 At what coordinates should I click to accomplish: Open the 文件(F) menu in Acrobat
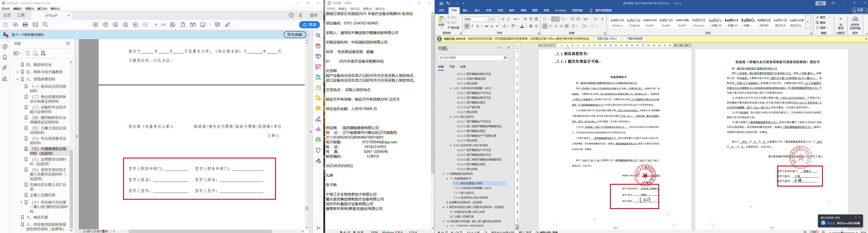pyautogui.click(x=6, y=9)
